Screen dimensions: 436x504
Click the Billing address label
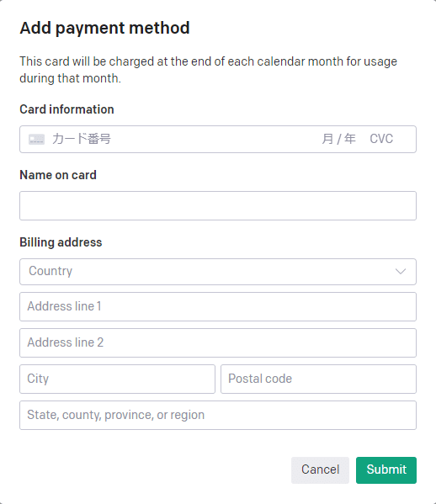point(61,242)
